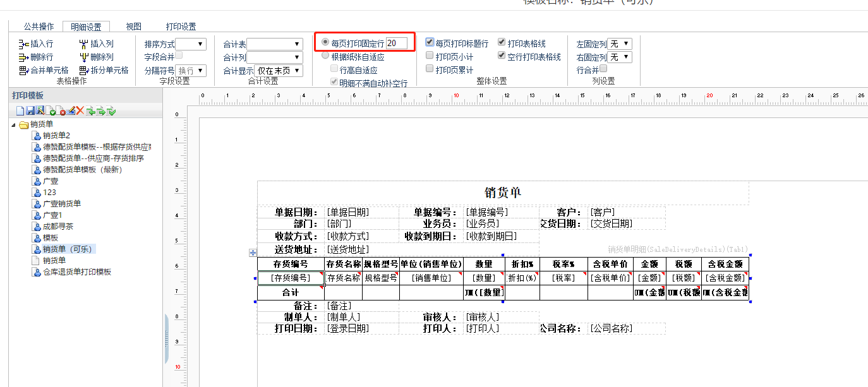Click the save-as icon with the pencil

[40, 111]
